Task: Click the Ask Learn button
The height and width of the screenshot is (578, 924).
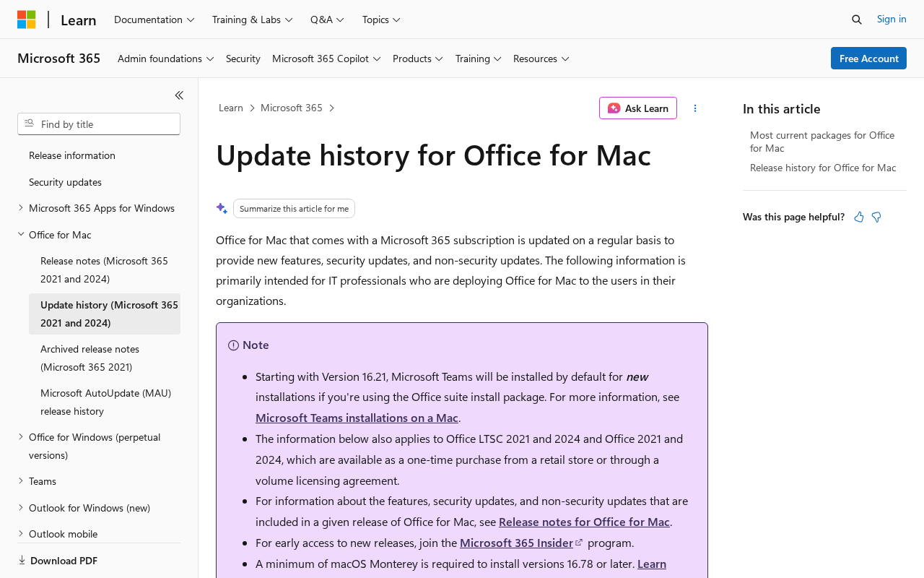Action: [638, 108]
